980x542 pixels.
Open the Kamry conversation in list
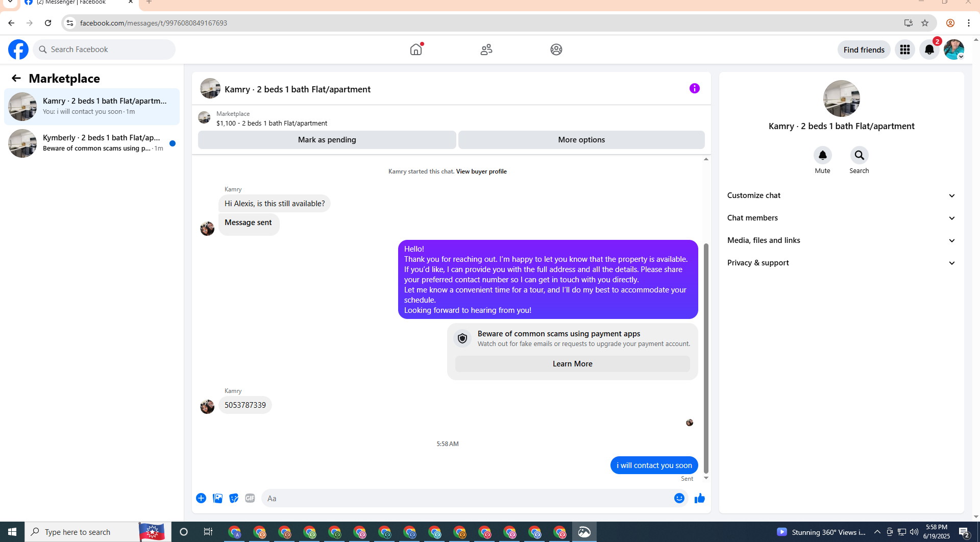[x=92, y=107]
